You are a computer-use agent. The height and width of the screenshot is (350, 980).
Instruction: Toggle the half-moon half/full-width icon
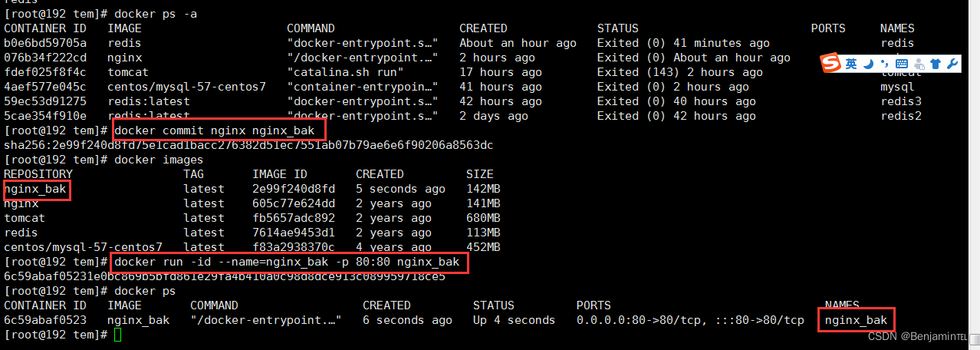869,64
